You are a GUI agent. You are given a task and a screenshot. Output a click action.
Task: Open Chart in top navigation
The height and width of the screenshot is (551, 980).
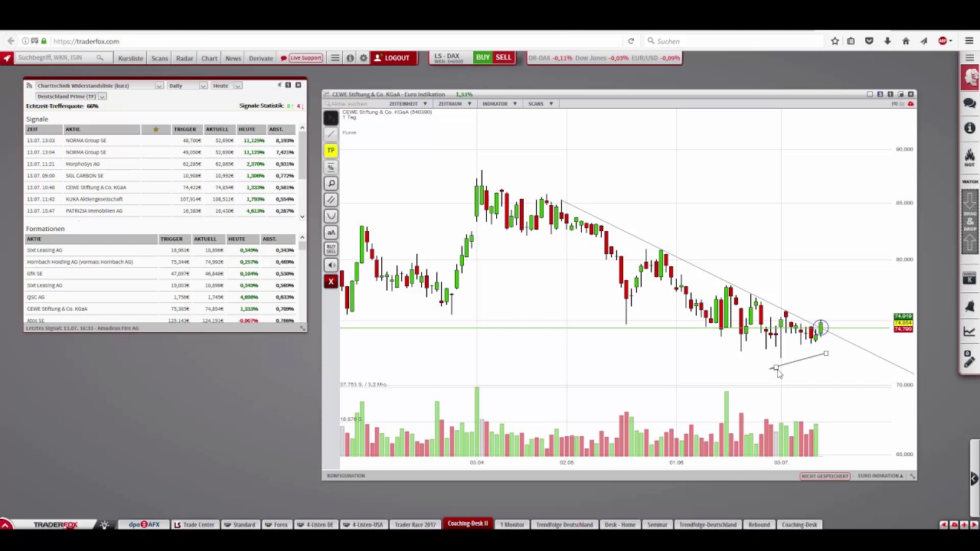pyautogui.click(x=209, y=58)
